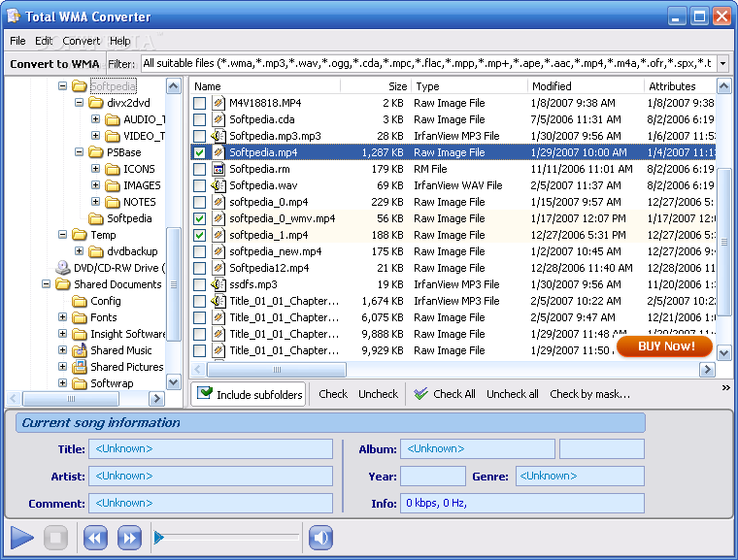The image size is (738, 560).
Task: Tick the checkbox for softpedia_0.mp4
Action: tap(200, 202)
